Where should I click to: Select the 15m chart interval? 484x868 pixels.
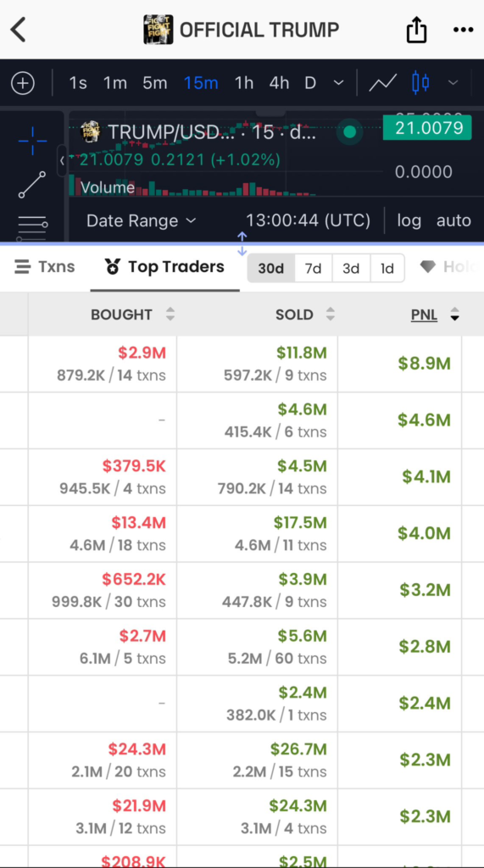click(201, 83)
